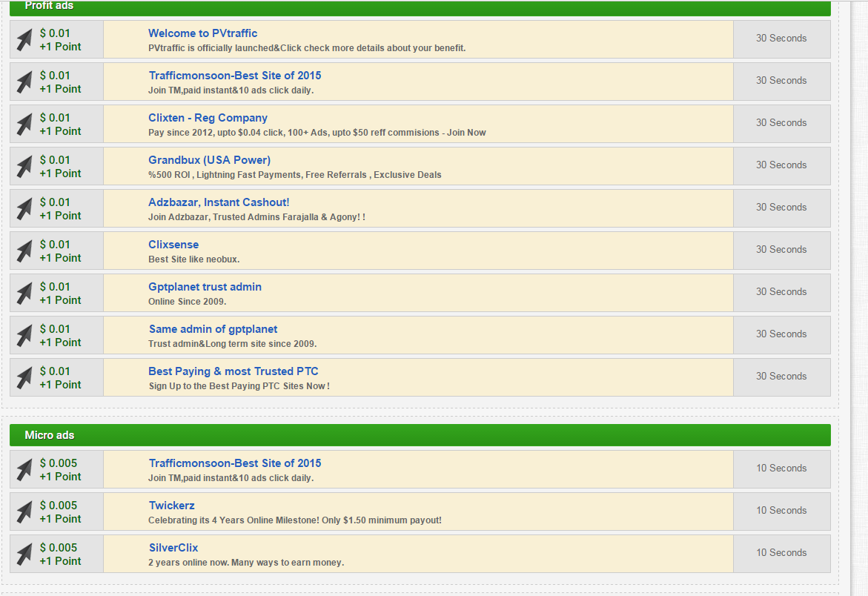Image resolution: width=868 pixels, height=596 pixels.
Task: Click 30 Seconds in the Grandbux row
Action: point(781,165)
